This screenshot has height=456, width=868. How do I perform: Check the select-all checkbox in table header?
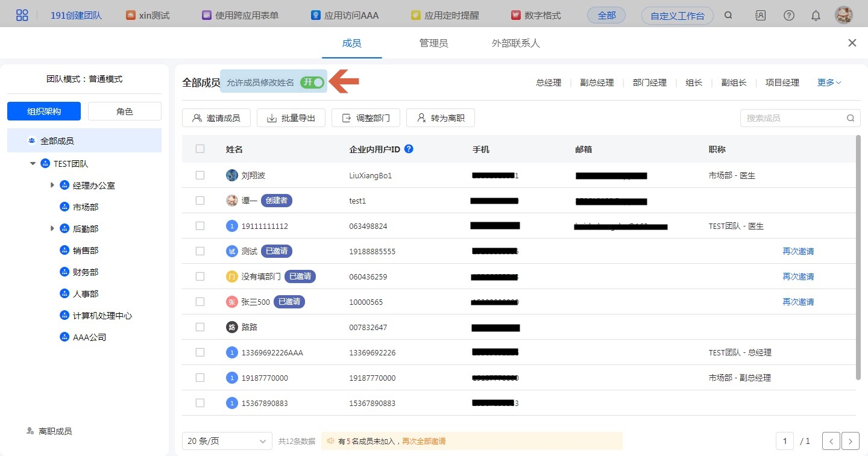click(200, 149)
